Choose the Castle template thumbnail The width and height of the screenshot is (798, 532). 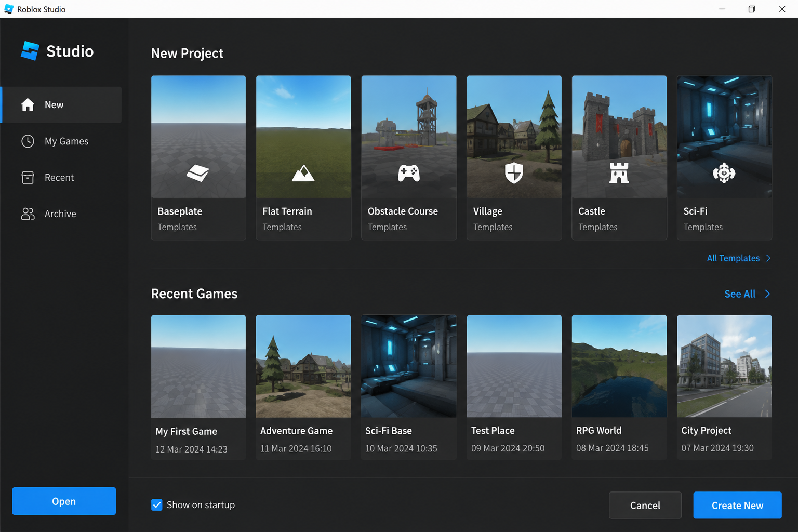point(619,137)
